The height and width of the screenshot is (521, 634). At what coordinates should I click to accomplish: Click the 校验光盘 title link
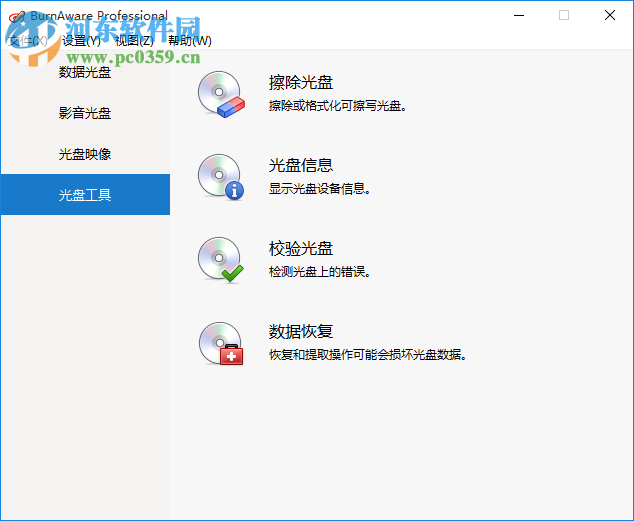[x=301, y=248]
